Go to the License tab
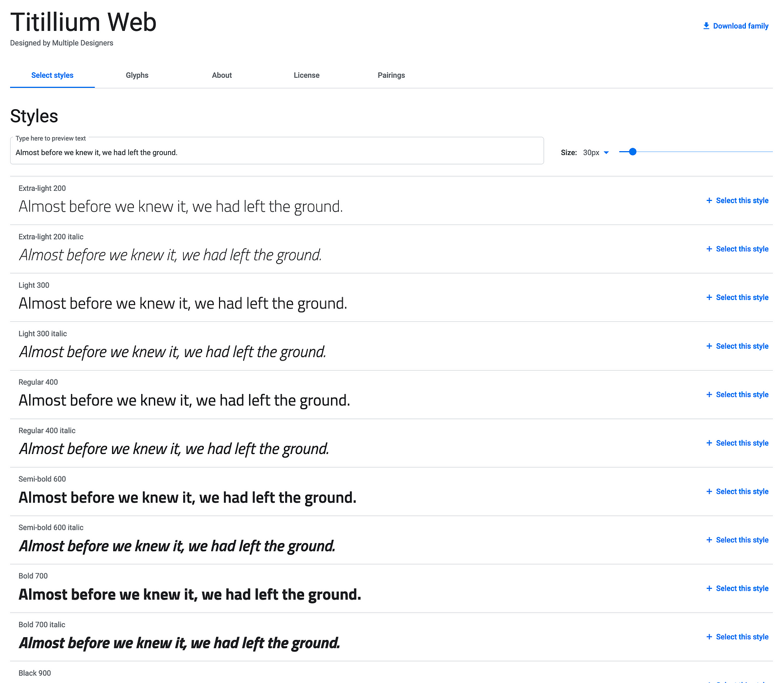The height and width of the screenshot is (683, 784). click(306, 75)
